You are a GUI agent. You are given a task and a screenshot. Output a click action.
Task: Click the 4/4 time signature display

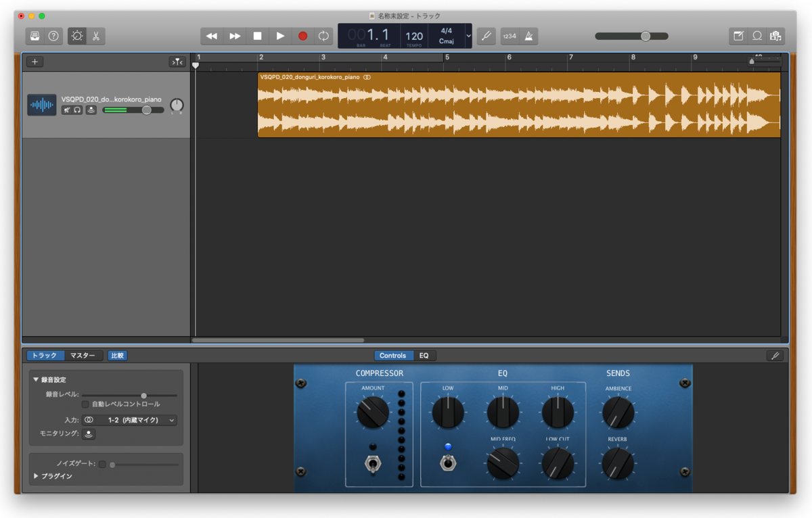[446, 31]
